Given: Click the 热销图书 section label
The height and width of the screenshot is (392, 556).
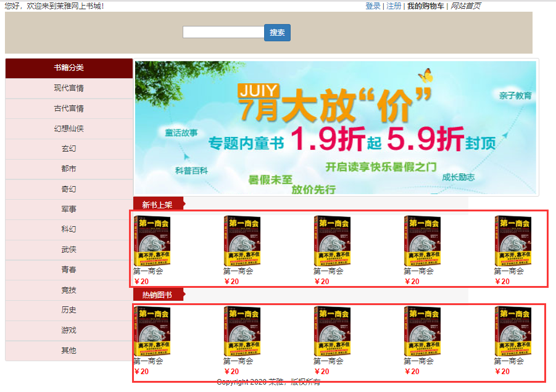Looking at the screenshot, I should click(x=159, y=295).
